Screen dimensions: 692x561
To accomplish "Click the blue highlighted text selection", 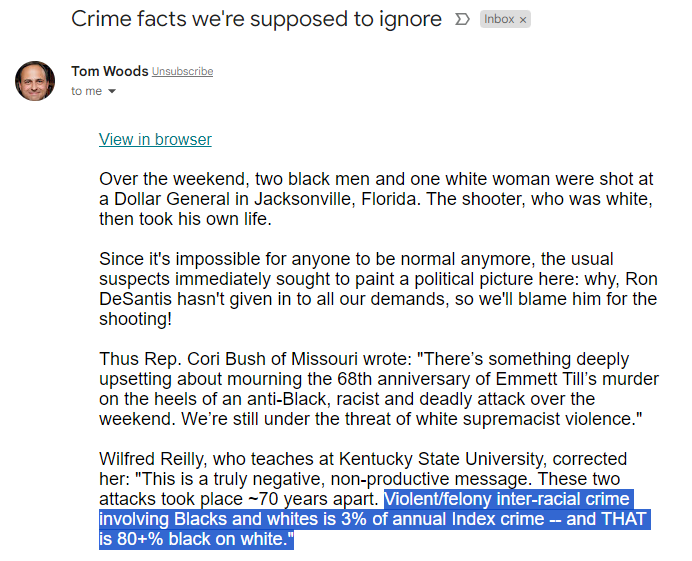I will (374, 519).
